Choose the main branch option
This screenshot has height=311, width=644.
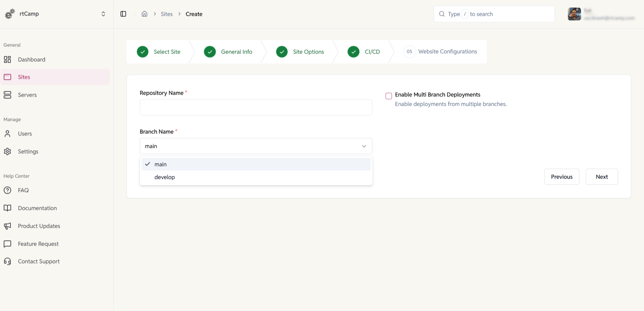tap(160, 164)
